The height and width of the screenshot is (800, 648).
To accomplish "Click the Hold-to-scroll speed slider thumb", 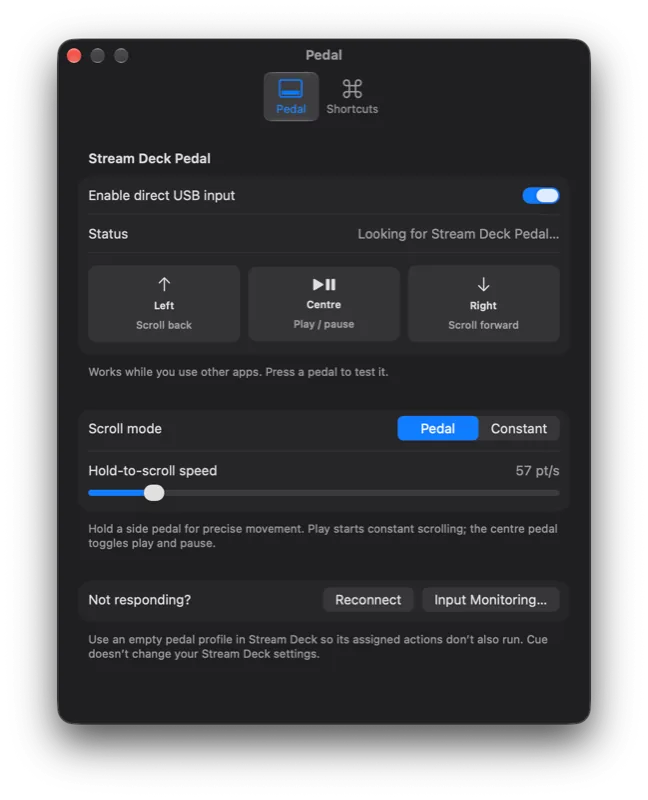I will 154,493.
